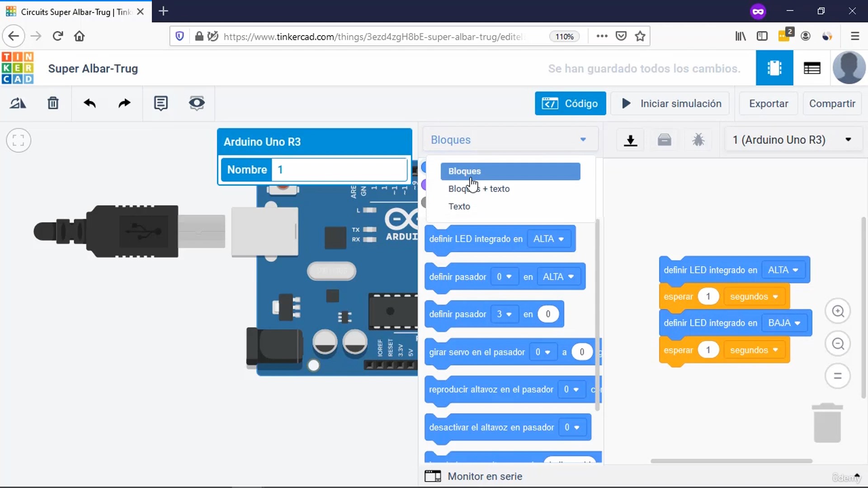The width and height of the screenshot is (868, 488).
Task: Toggle the browser sidebar icon
Action: (x=762, y=36)
